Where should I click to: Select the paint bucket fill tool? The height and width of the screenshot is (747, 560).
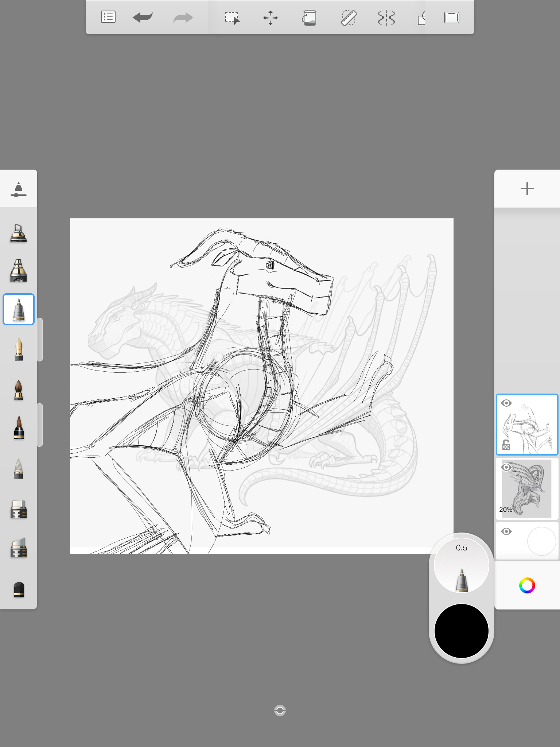point(309,18)
